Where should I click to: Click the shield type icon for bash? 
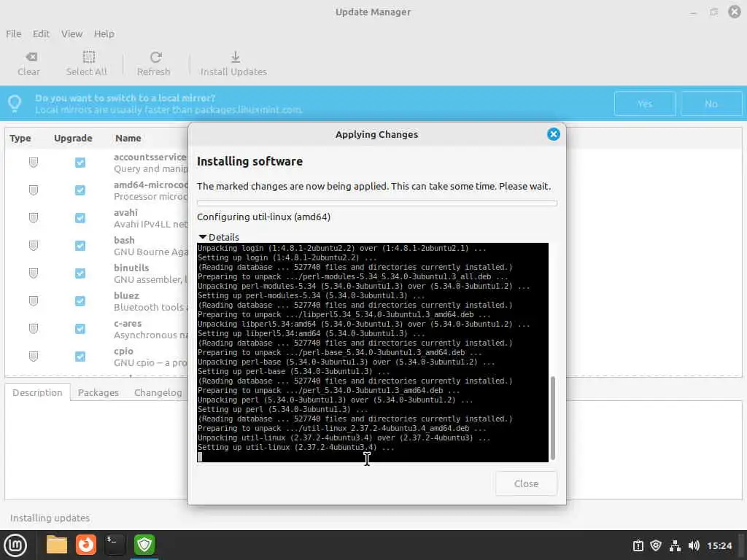(34, 246)
